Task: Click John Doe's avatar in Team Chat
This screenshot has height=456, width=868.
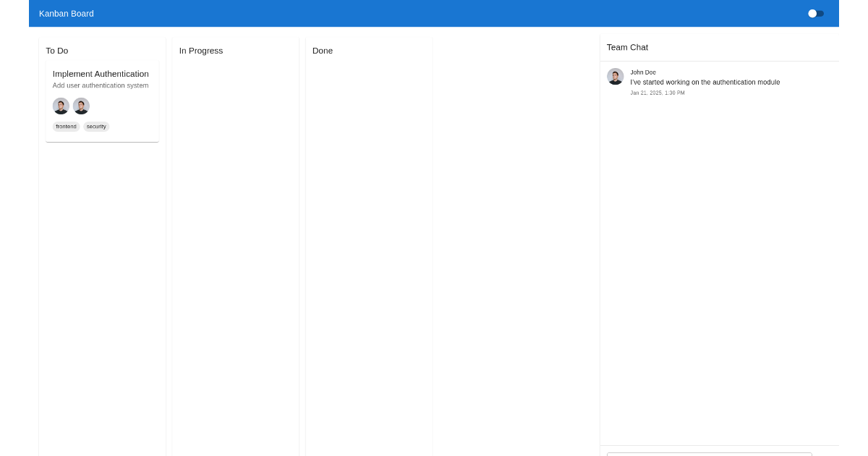Action: [x=615, y=76]
